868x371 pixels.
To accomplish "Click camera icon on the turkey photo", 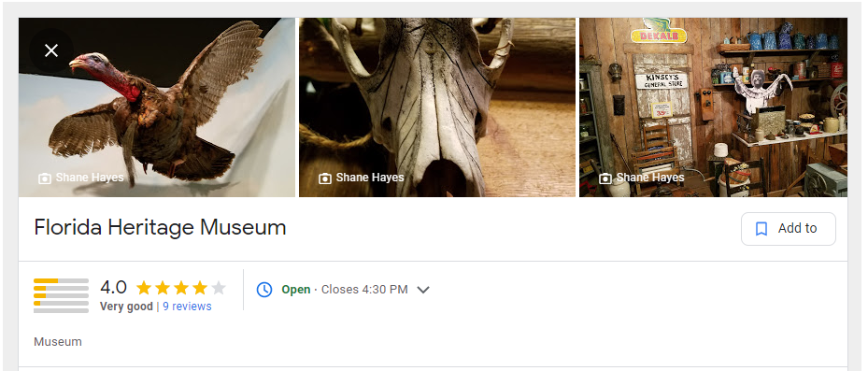I will point(44,178).
